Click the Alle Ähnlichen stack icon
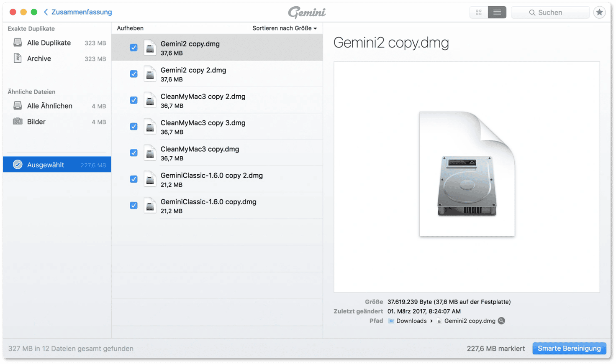This screenshot has height=364, width=616. (18, 105)
